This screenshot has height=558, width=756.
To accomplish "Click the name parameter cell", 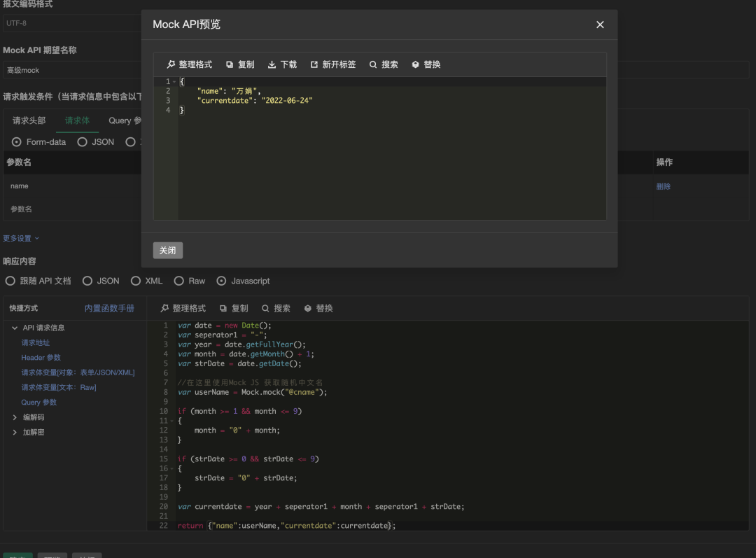I will (72, 186).
